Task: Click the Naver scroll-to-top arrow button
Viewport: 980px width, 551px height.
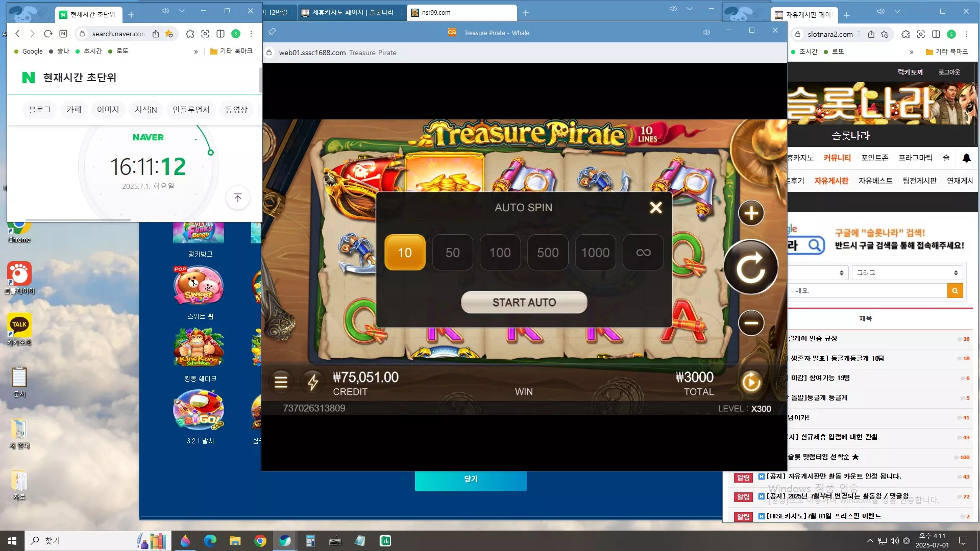Action: (238, 198)
